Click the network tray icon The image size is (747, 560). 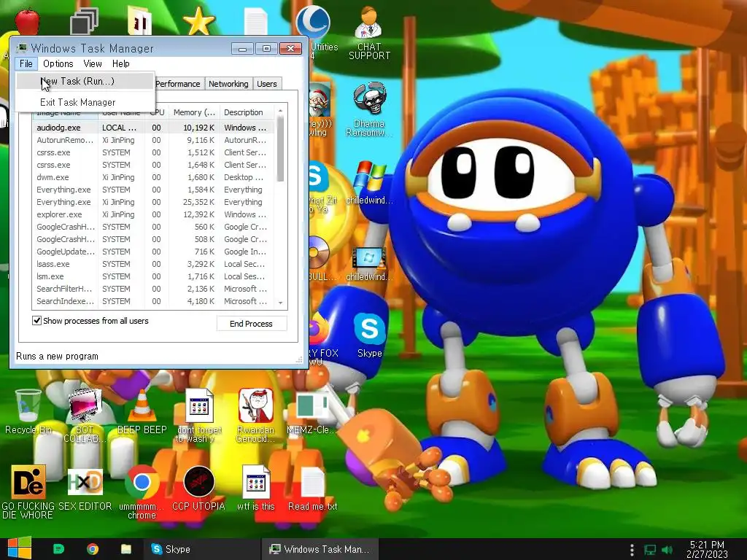tap(650, 550)
